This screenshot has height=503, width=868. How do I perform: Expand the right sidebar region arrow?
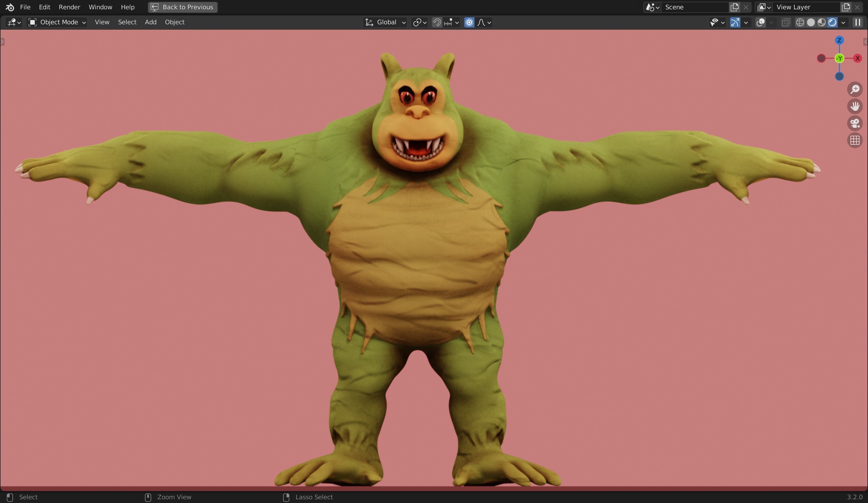(x=865, y=42)
